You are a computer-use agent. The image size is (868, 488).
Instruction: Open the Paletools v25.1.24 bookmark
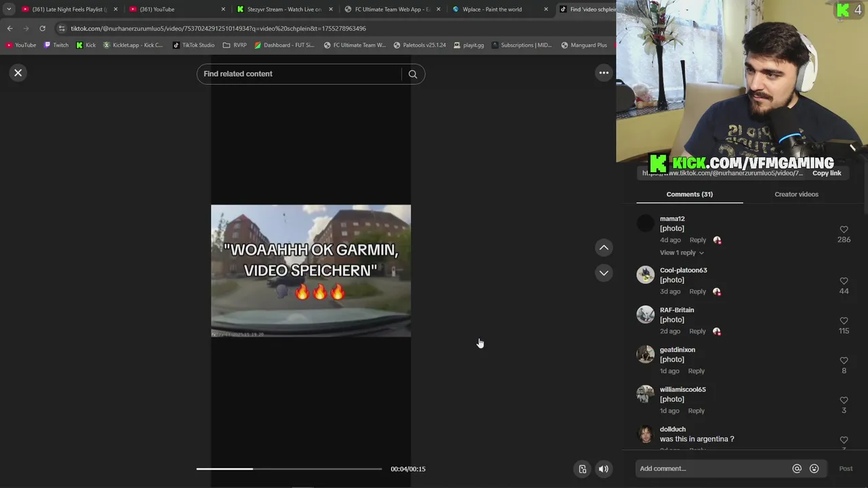(420, 45)
